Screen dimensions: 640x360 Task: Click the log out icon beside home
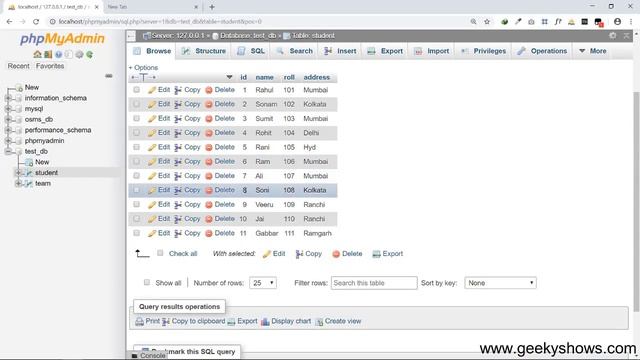pyautogui.click(x=48, y=54)
